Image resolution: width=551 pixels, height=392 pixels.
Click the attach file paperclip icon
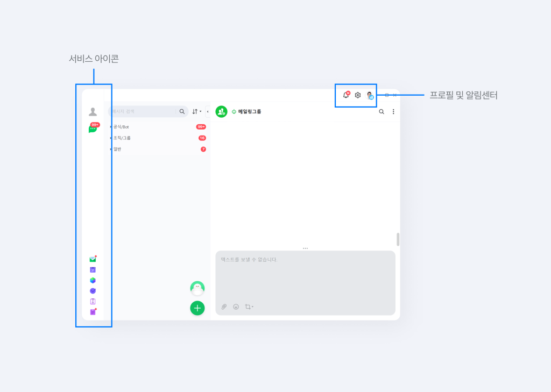[x=224, y=307]
